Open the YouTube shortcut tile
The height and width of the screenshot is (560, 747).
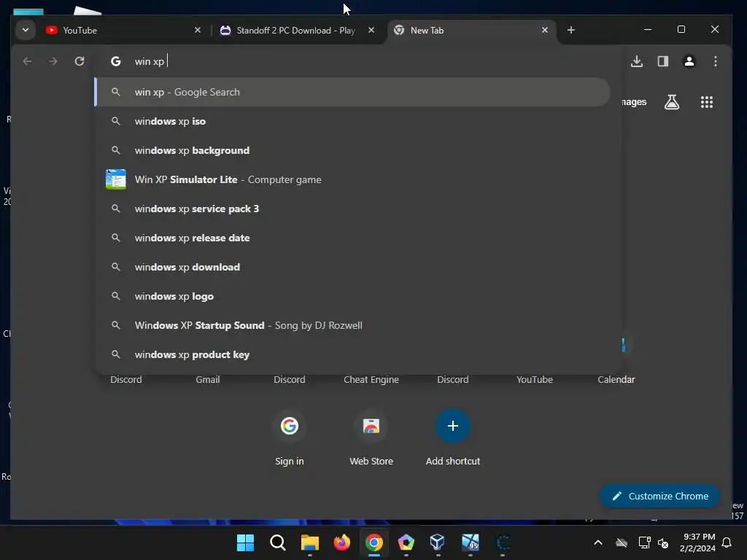[x=535, y=379]
